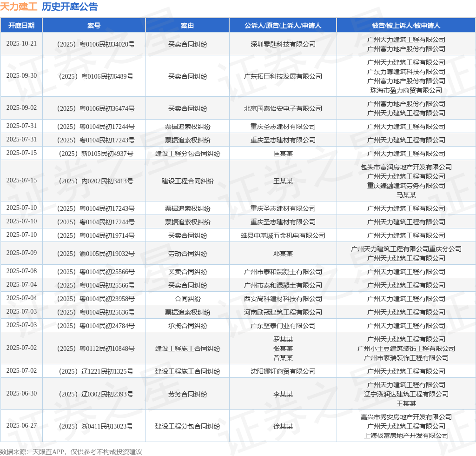Image resolution: width=476 pixels, height=456 pixels.
Task: Select case number 粤0106民初34020号
Action: tap(96, 44)
